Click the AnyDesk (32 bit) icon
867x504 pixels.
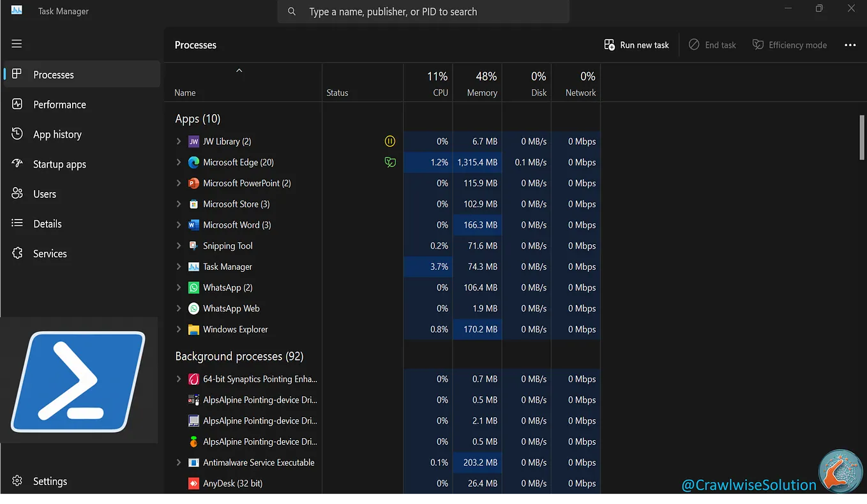193,484
